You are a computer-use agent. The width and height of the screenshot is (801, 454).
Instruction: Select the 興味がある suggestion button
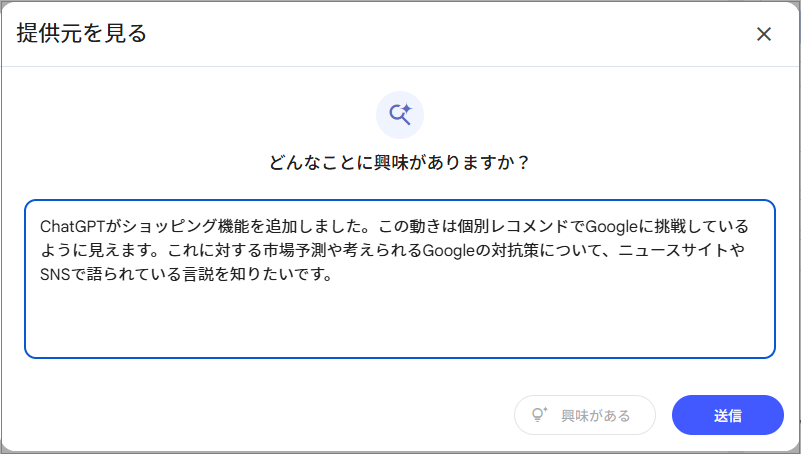(584, 415)
